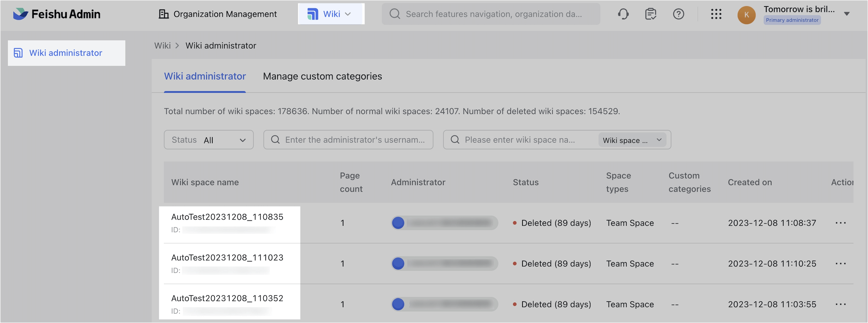This screenshot has height=323, width=868.
Task: Click administrator chip for AutoTest20231208_110352
Action: click(x=445, y=304)
